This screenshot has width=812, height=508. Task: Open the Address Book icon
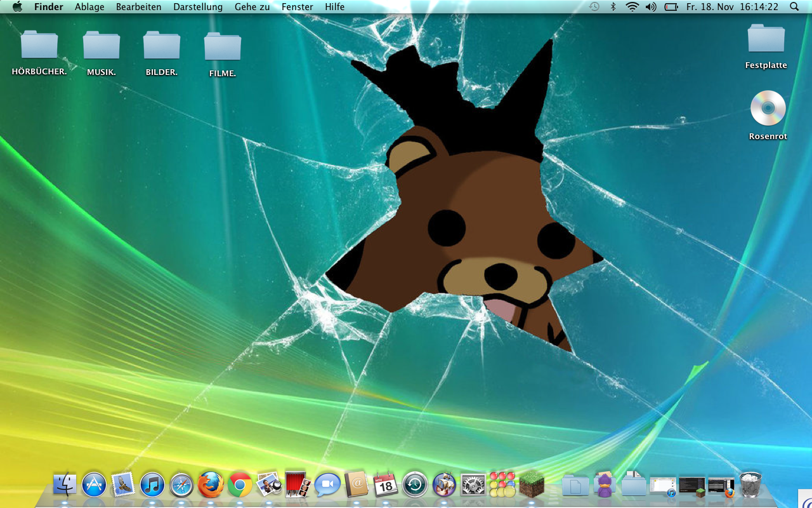(357, 485)
